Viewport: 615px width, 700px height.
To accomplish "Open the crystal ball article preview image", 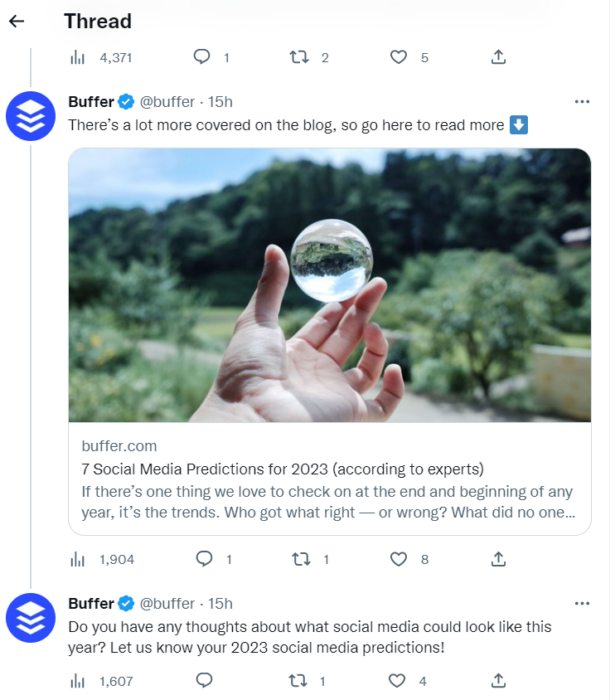I will (329, 285).
